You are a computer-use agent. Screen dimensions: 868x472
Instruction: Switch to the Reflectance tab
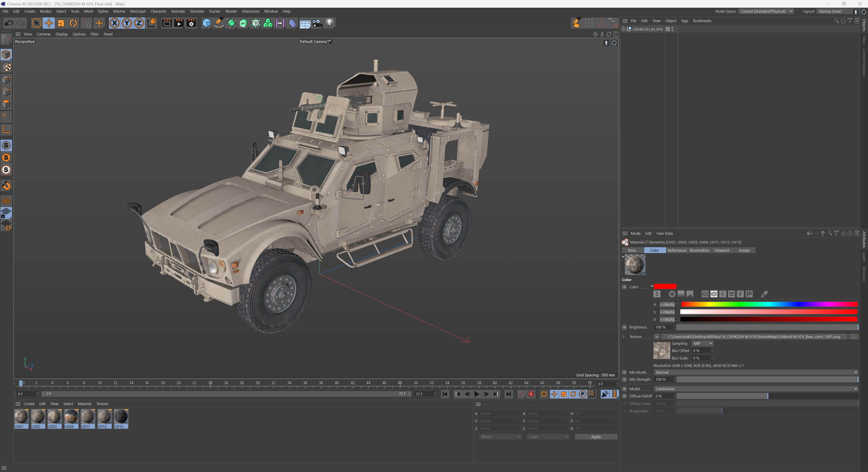[x=677, y=250]
